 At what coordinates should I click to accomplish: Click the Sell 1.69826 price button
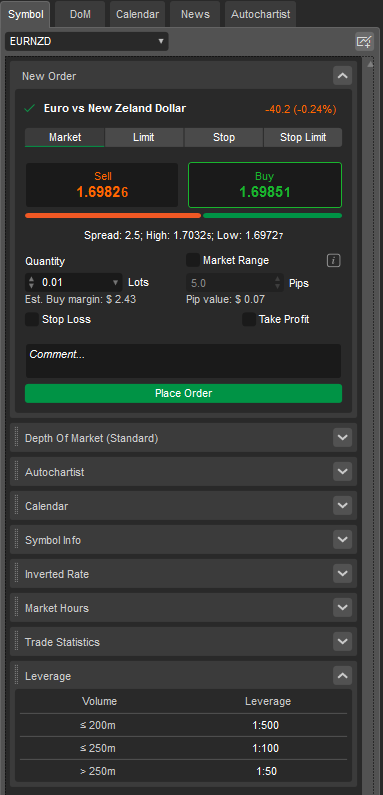[102, 185]
